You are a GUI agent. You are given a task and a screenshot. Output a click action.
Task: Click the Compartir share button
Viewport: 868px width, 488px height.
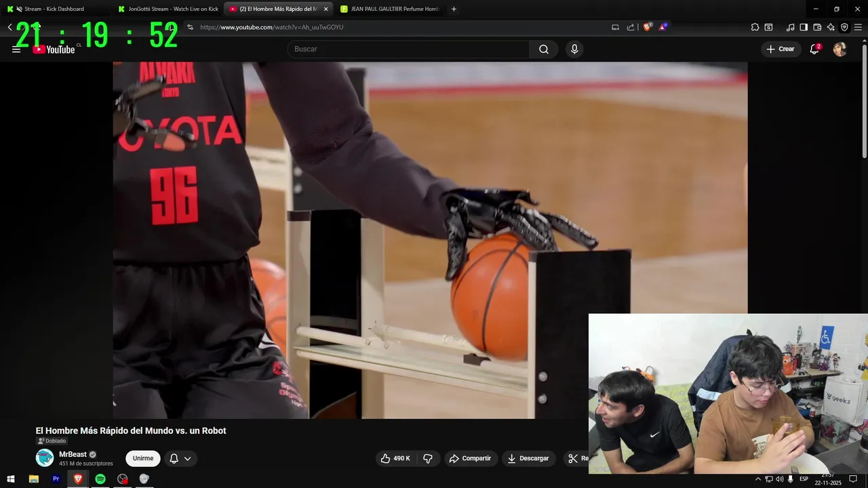pyautogui.click(x=470, y=458)
